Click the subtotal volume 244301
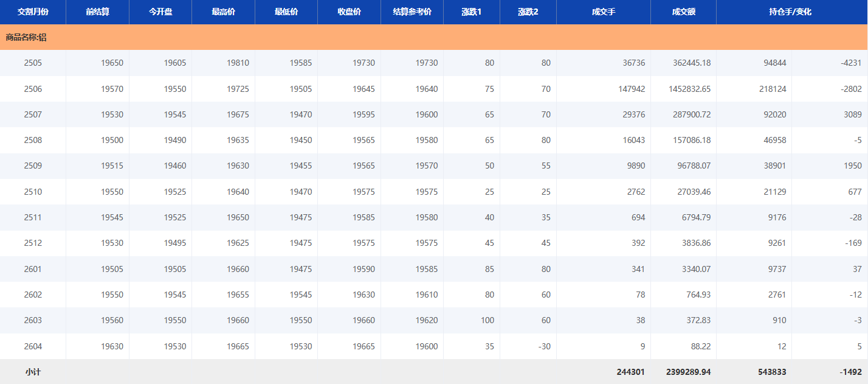The image size is (868, 384). coord(629,372)
